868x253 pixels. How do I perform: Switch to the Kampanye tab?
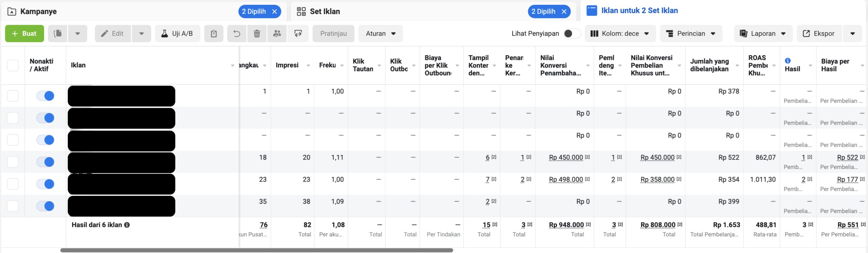[38, 12]
